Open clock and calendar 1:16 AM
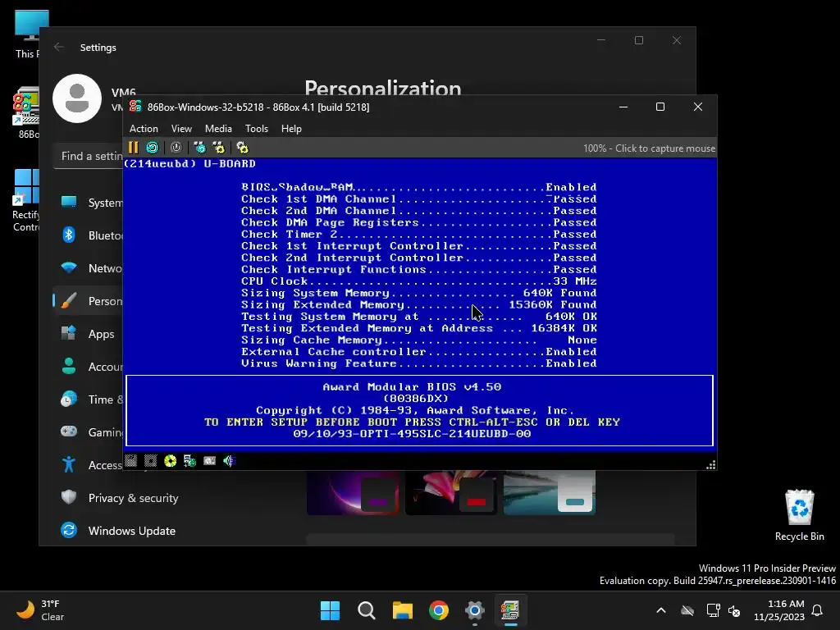 pos(779,610)
